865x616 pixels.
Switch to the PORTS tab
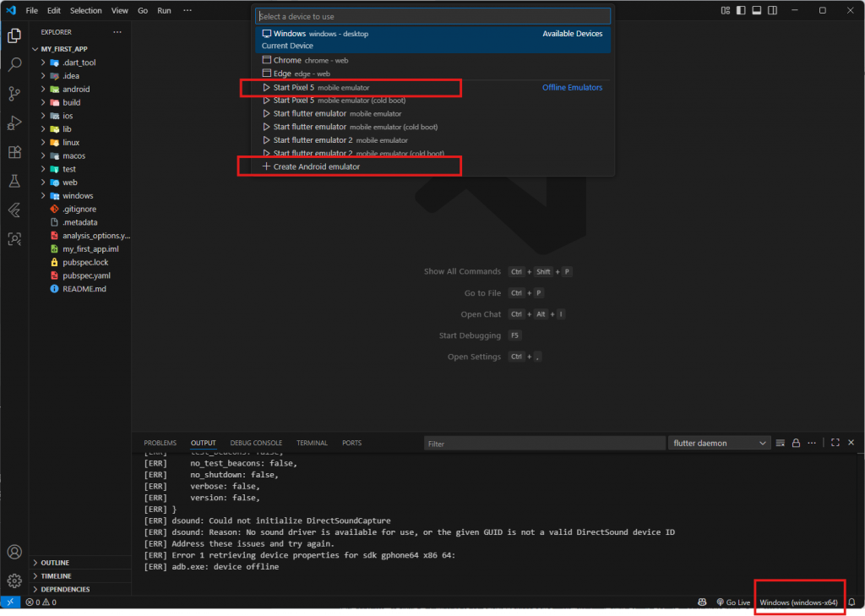pyautogui.click(x=351, y=444)
